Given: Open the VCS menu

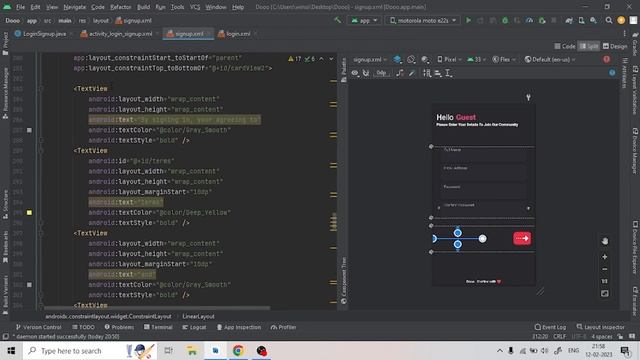Looking at the screenshot, I should (x=195, y=7).
